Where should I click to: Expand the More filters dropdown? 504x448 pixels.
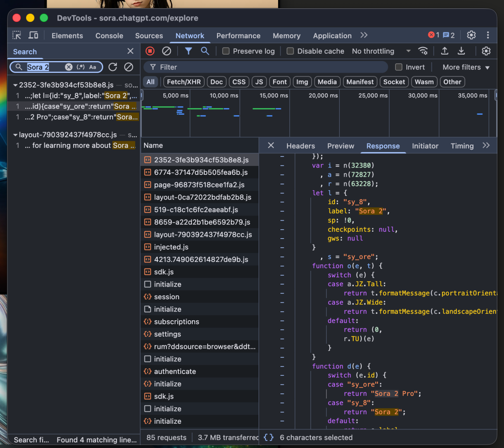click(x=466, y=67)
